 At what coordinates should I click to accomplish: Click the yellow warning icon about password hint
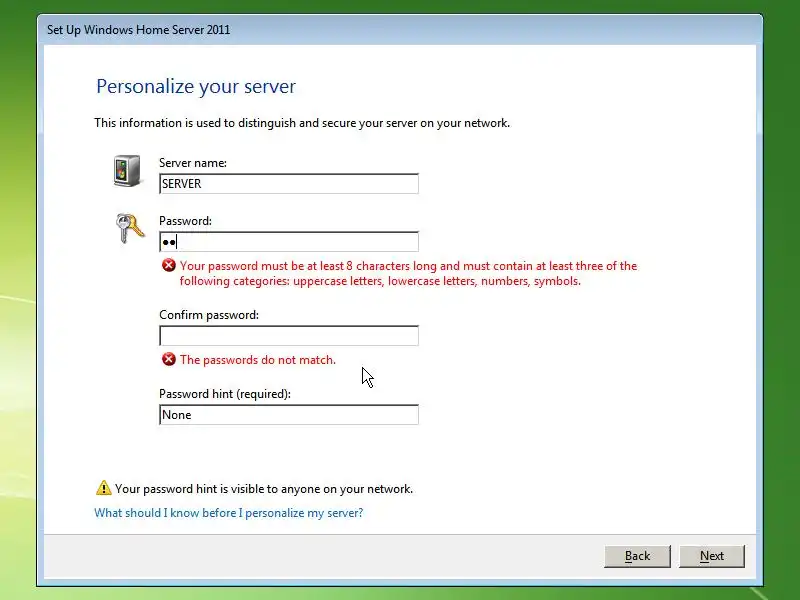pos(104,488)
